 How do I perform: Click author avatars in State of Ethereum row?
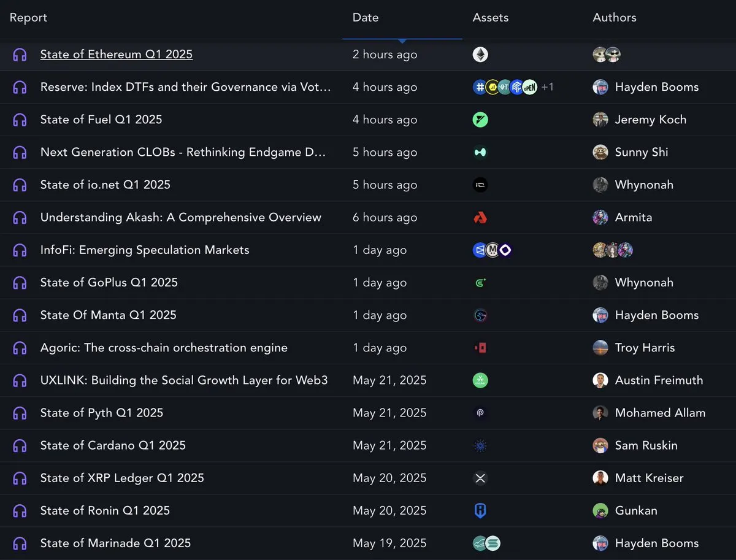click(x=607, y=55)
